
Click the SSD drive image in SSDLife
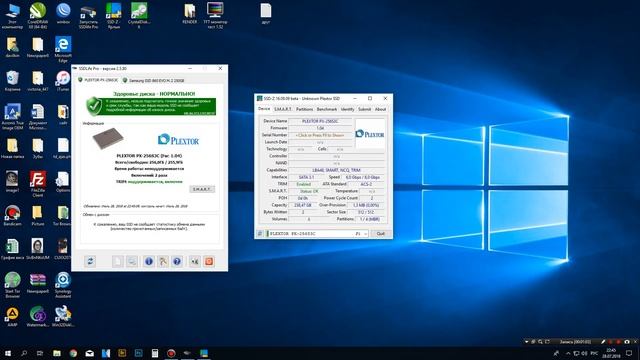[x=108, y=138]
